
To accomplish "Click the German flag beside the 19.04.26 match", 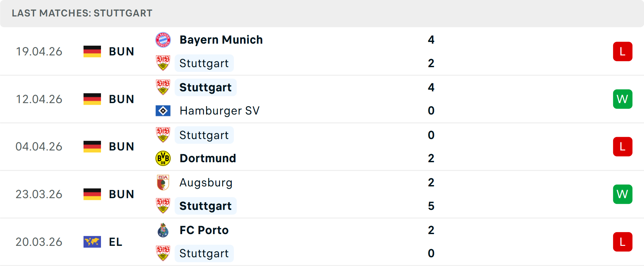I will click(x=92, y=51).
